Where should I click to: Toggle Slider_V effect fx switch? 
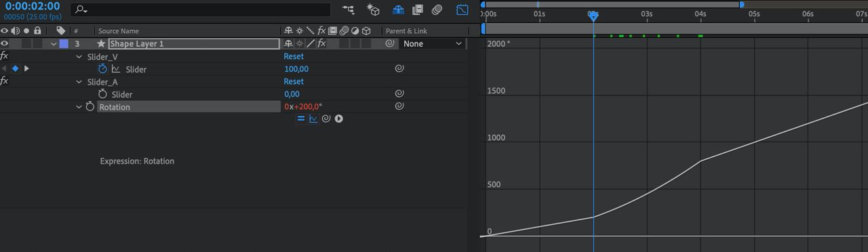[4, 56]
